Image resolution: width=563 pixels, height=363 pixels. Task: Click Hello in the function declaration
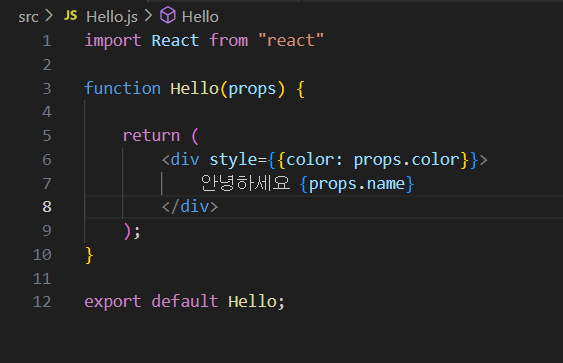click(194, 88)
